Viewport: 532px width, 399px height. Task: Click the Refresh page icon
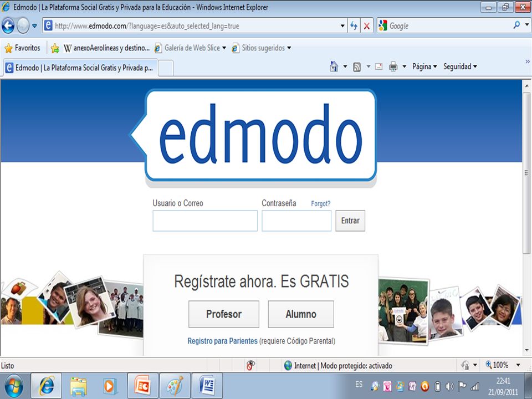pyautogui.click(x=354, y=26)
